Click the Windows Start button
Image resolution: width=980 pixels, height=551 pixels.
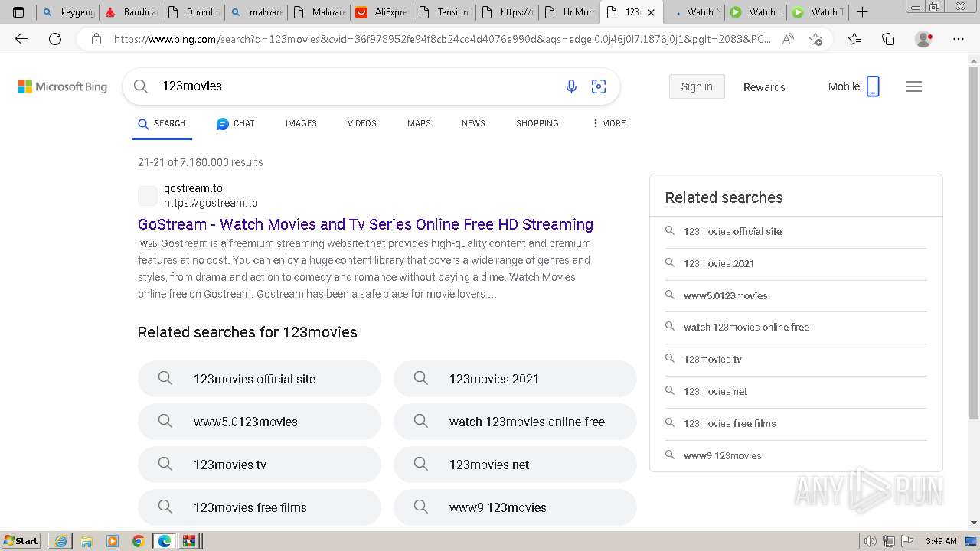[x=21, y=541]
